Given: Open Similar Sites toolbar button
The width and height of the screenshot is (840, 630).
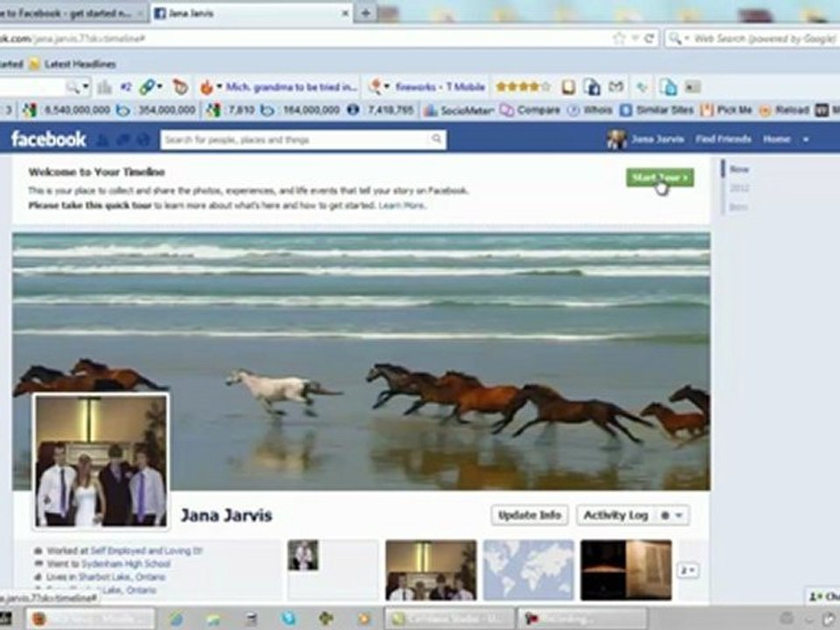Looking at the screenshot, I should coord(657,110).
